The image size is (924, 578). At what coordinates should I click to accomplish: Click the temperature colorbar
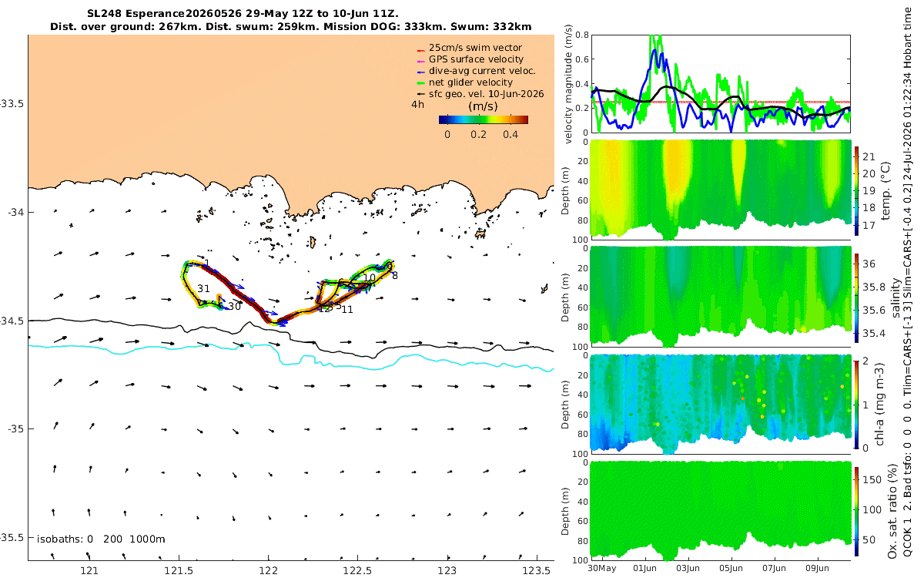(x=857, y=190)
